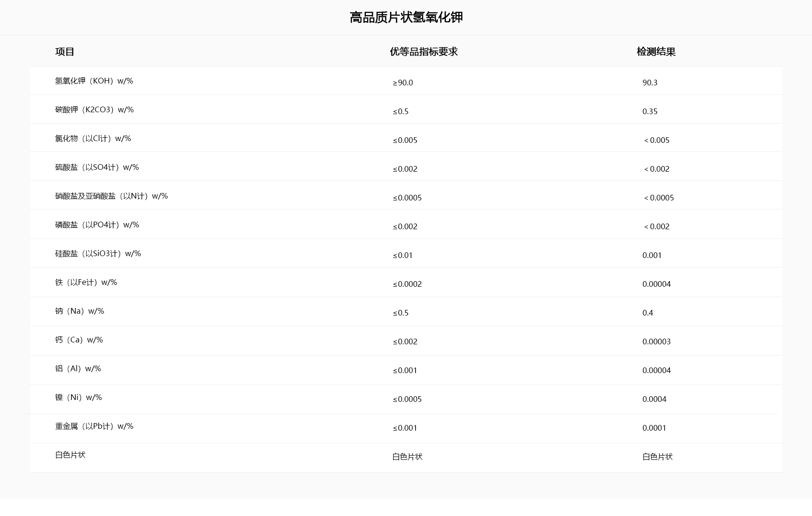Screen dimensions: 812x516
Task: Click the 检测结果 column header
Action: 656,52
